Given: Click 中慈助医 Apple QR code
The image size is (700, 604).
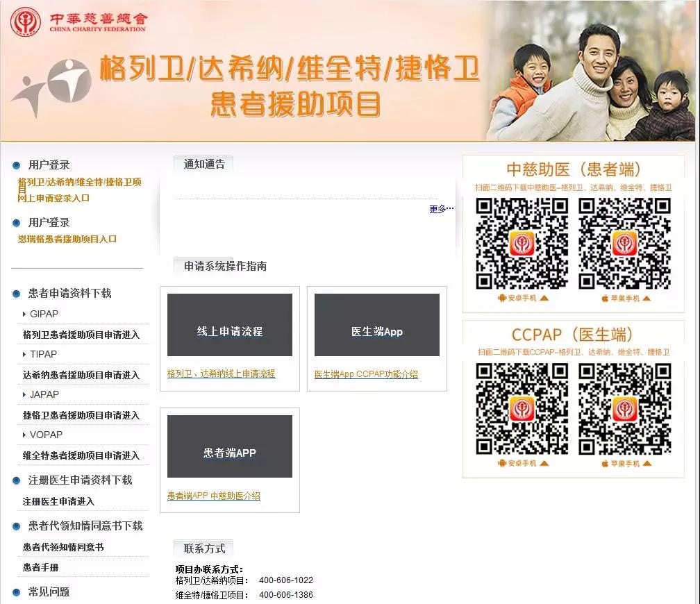Looking at the screenshot, I should tap(624, 244).
